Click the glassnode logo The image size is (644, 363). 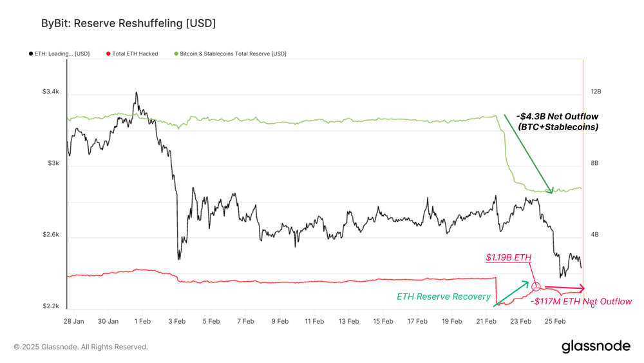pos(596,346)
